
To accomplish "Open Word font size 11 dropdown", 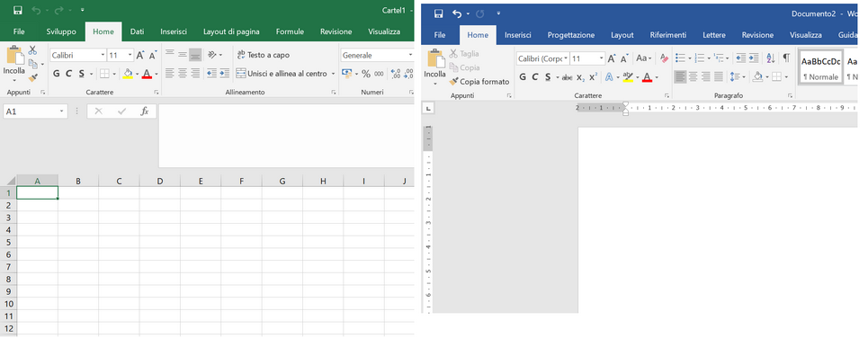I will tap(602, 58).
